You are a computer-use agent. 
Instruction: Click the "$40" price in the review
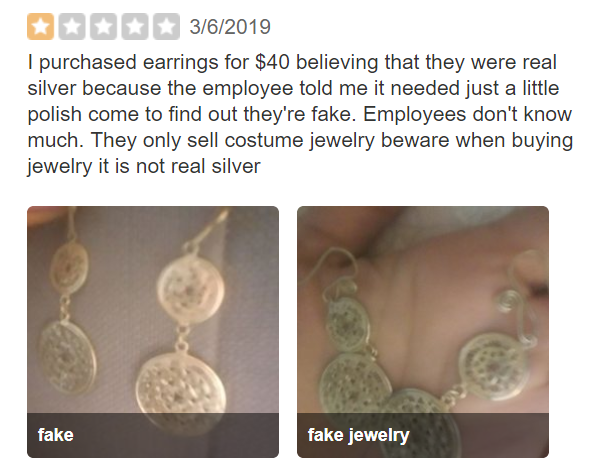coord(272,62)
